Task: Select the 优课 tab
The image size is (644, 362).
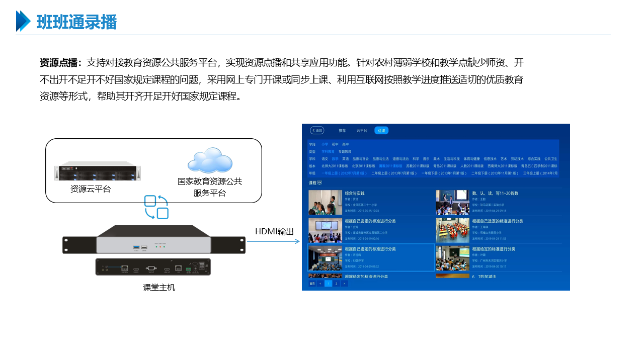Action: 381,131
